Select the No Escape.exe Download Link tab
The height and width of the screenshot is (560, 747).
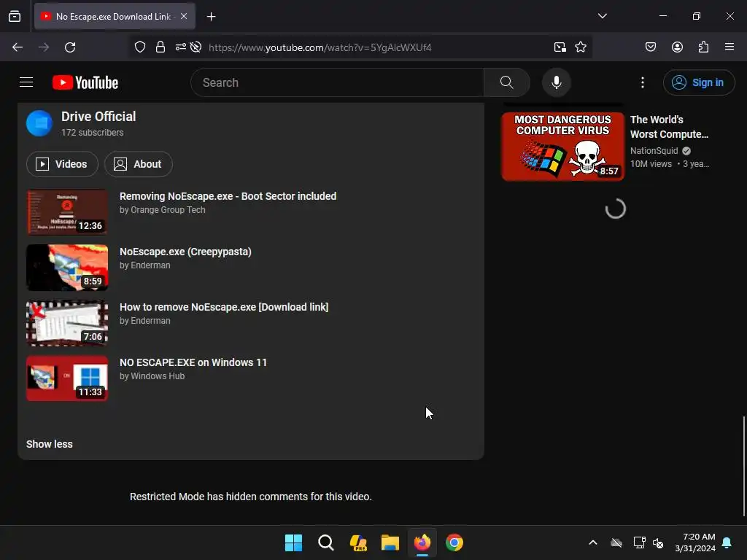(115, 17)
